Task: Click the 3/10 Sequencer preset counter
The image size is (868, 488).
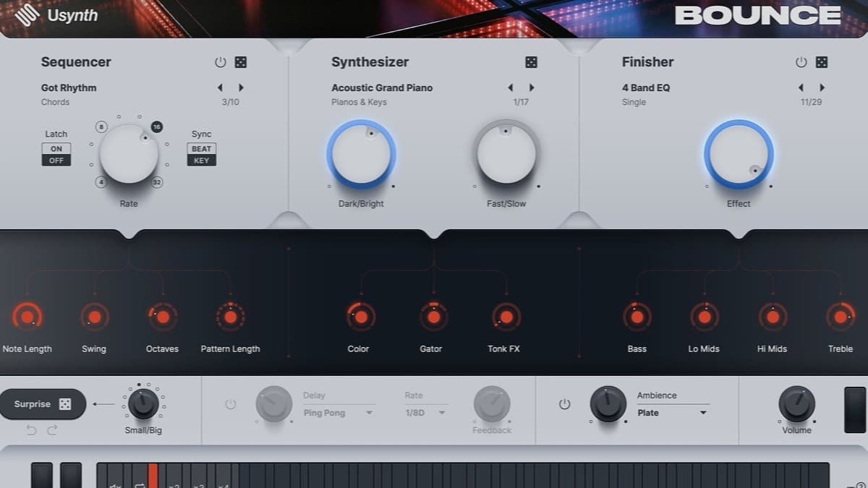Action: pyautogui.click(x=230, y=102)
